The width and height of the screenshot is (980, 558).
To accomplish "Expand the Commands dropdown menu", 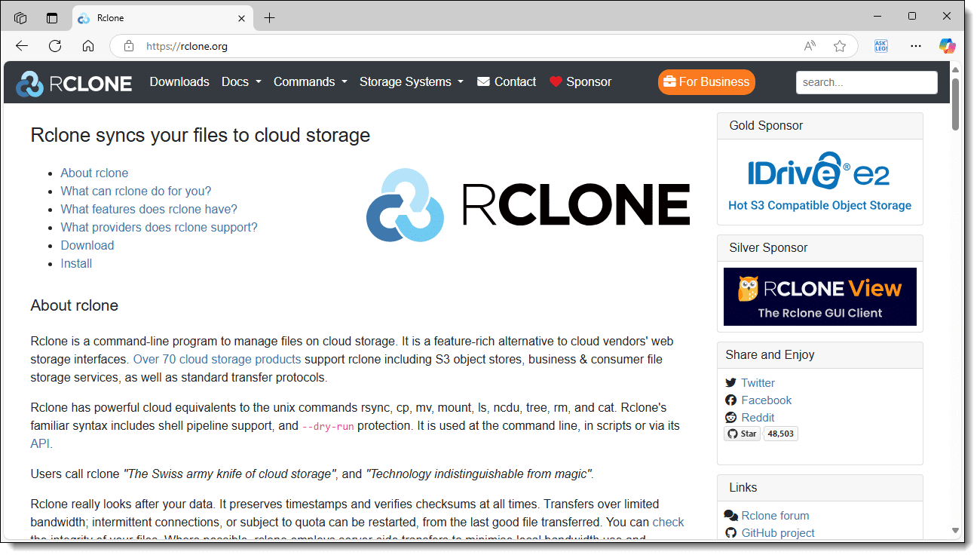I will (310, 82).
